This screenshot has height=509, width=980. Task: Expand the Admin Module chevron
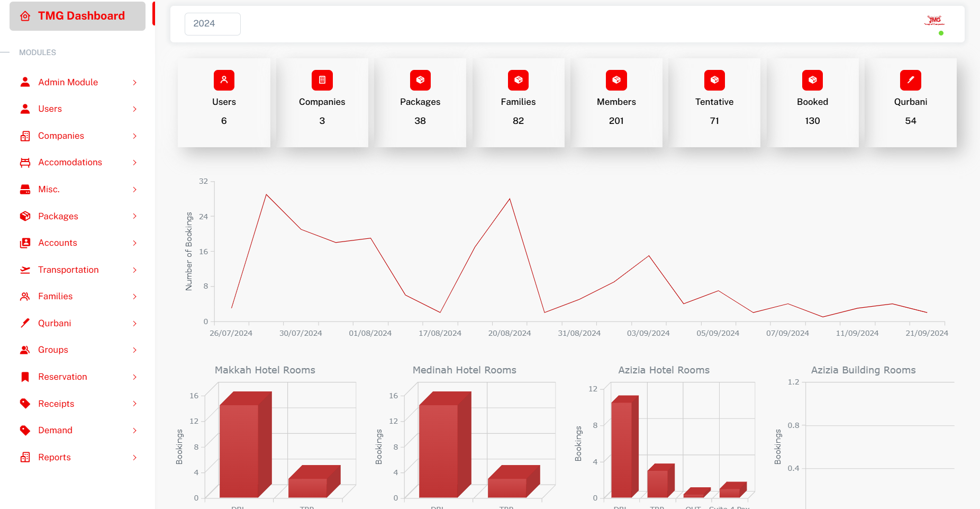click(135, 83)
